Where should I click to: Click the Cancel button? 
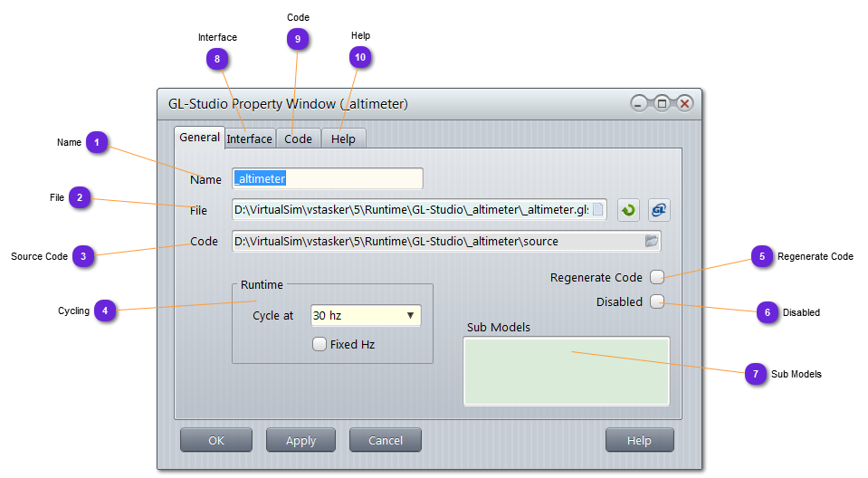pos(386,440)
